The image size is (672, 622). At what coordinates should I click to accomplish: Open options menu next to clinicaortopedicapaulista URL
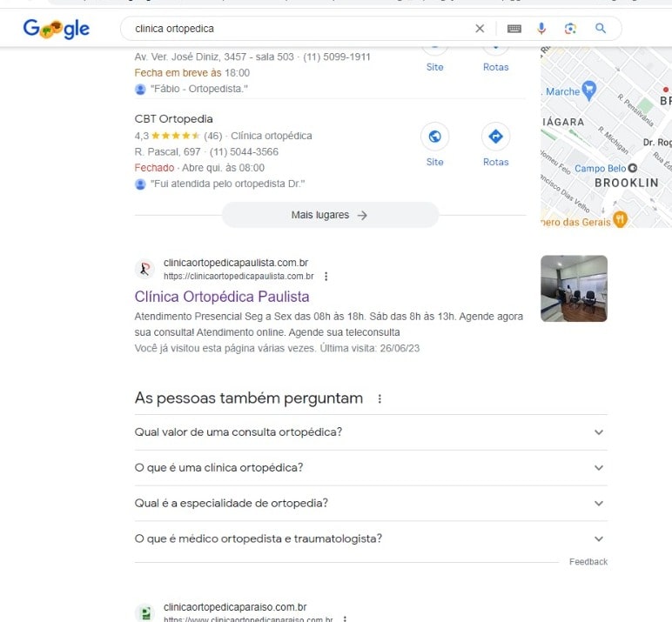(x=326, y=277)
